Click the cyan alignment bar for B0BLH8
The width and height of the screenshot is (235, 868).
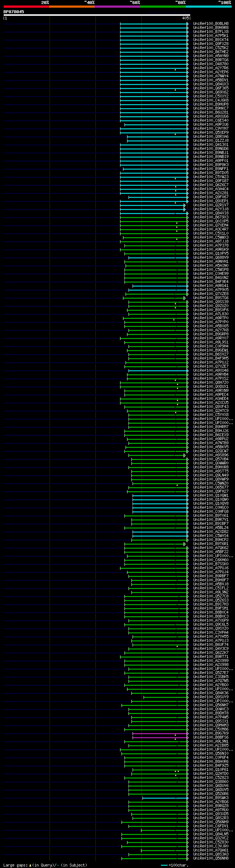[154, 24]
